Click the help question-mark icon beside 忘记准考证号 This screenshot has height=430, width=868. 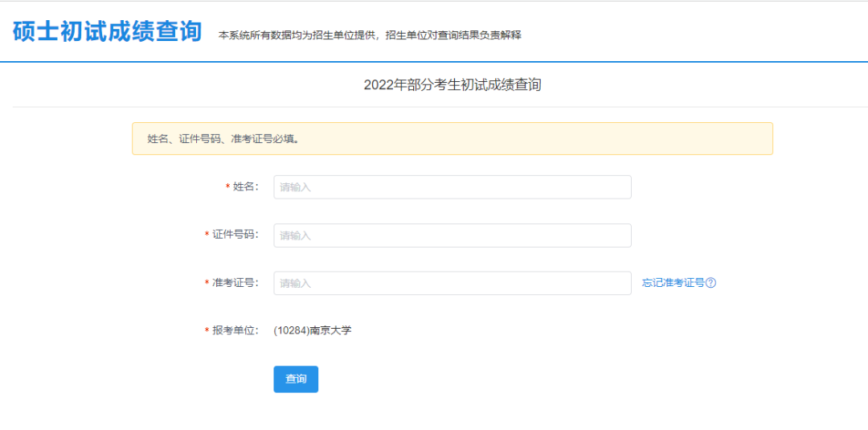point(711,283)
